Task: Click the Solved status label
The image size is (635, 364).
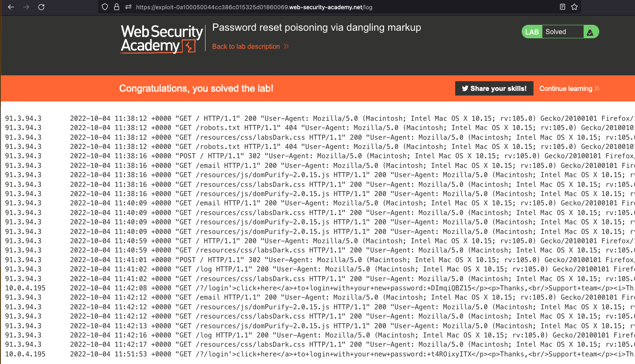Action: point(555,32)
